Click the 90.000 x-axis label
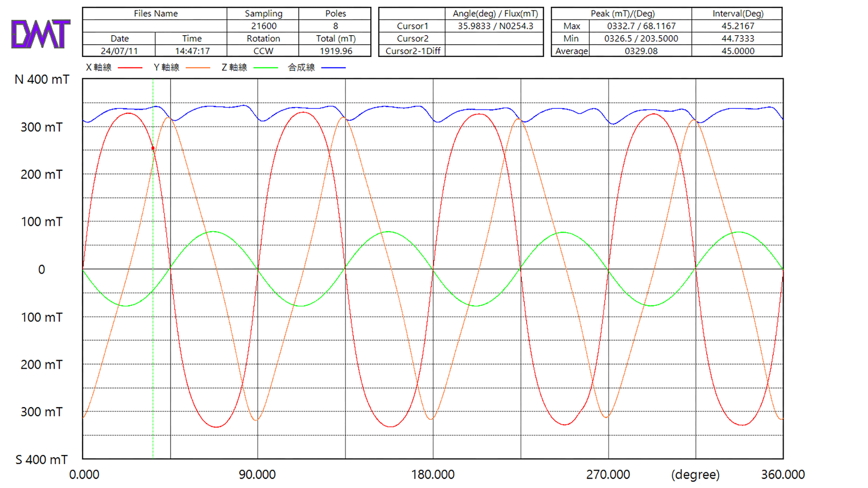Viewport: 868px width, 488px height. tap(257, 474)
